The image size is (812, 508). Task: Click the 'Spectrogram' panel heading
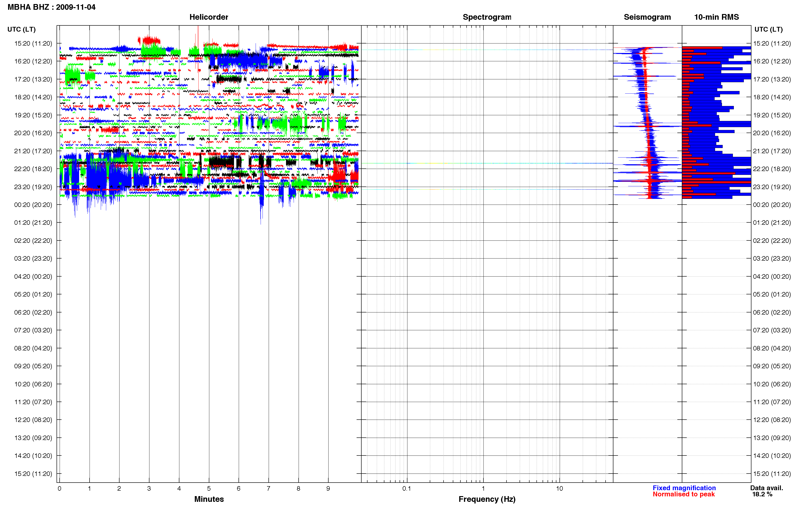[x=487, y=17]
